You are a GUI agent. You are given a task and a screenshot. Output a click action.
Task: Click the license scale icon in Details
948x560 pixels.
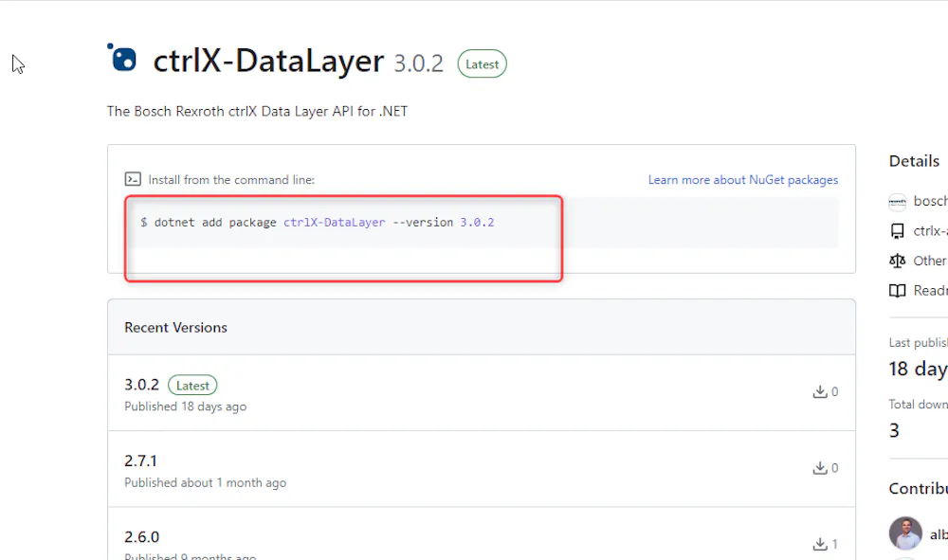[x=897, y=261]
